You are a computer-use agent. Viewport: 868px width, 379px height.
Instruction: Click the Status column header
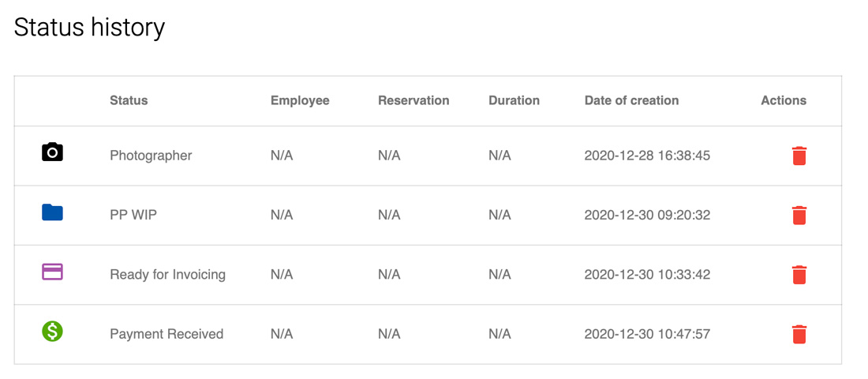click(x=129, y=100)
